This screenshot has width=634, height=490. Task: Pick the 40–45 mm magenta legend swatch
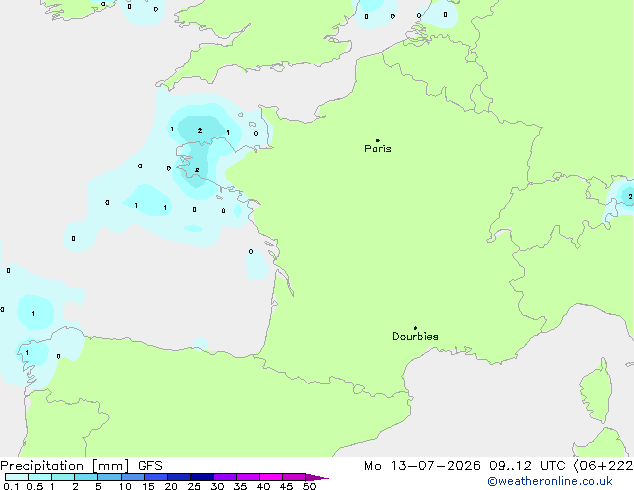(271, 477)
